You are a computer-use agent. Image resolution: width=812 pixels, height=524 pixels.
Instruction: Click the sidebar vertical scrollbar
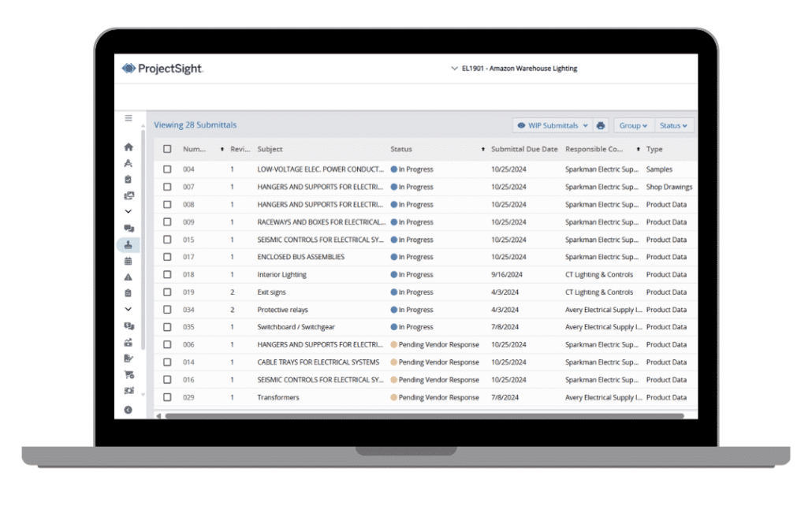tap(143, 238)
